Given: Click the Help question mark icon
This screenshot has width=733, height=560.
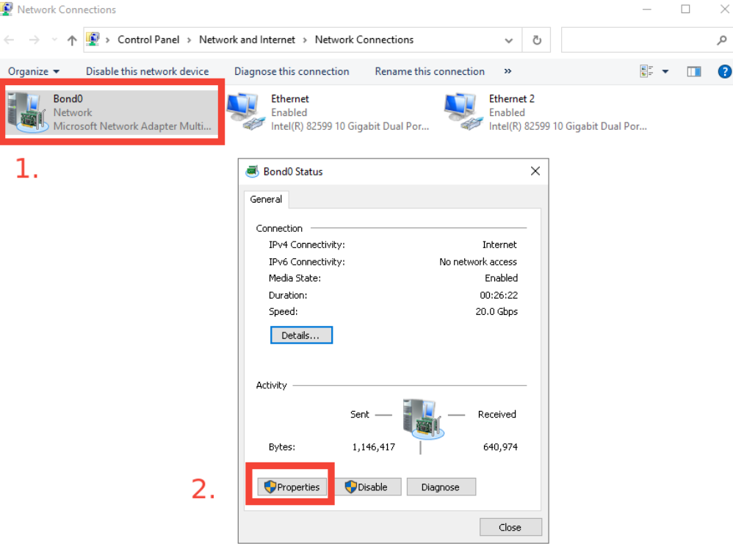Looking at the screenshot, I should pos(724,71).
